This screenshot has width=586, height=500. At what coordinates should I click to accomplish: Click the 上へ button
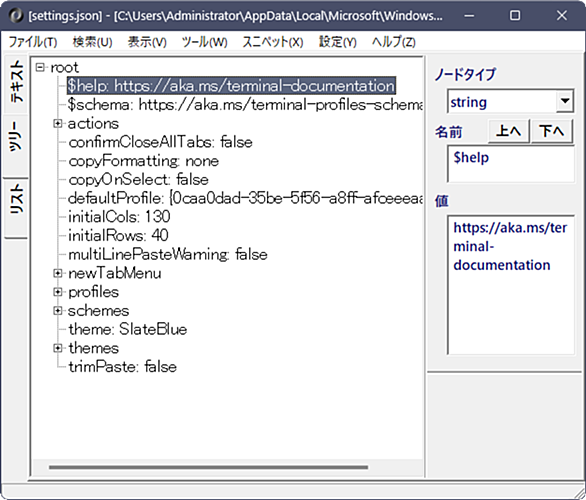(508, 131)
